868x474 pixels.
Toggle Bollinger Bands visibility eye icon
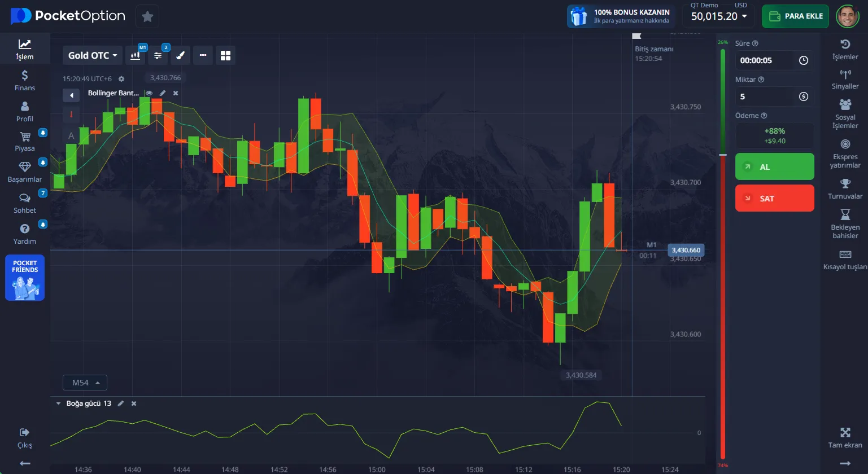tap(150, 93)
